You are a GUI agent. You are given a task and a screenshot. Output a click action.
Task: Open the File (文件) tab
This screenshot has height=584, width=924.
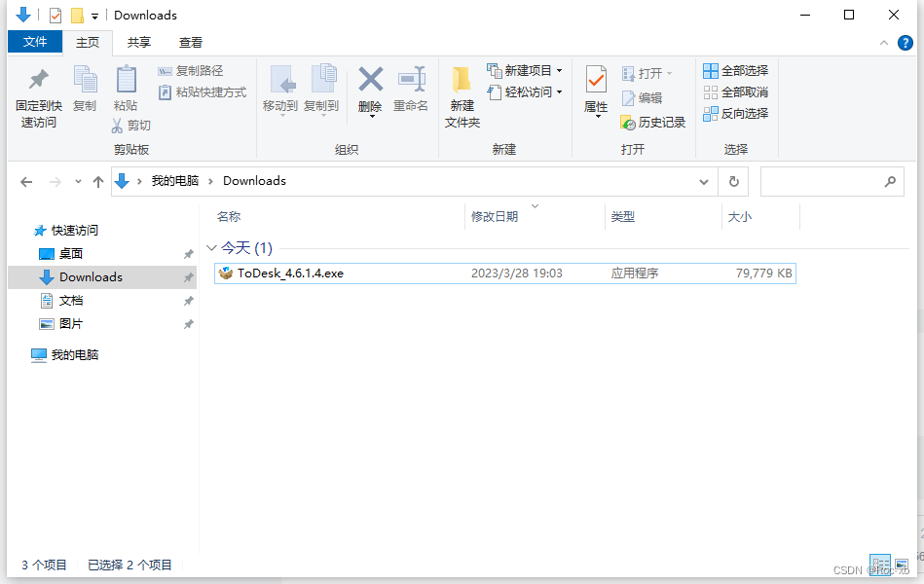pos(35,42)
